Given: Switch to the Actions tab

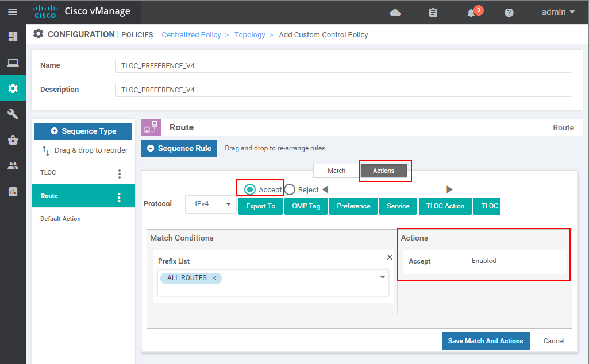Looking at the screenshot, I should click(x=384, y=171).
